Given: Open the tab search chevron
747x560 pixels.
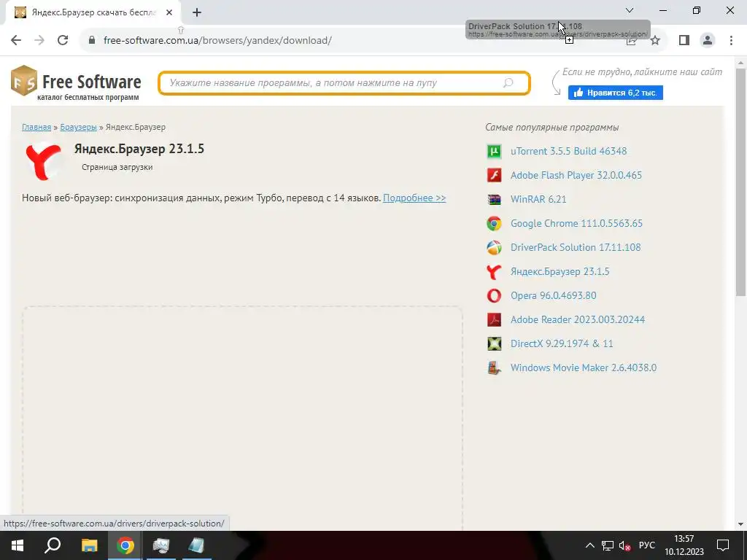Looking at the screenshot, I should coord(629,10).
